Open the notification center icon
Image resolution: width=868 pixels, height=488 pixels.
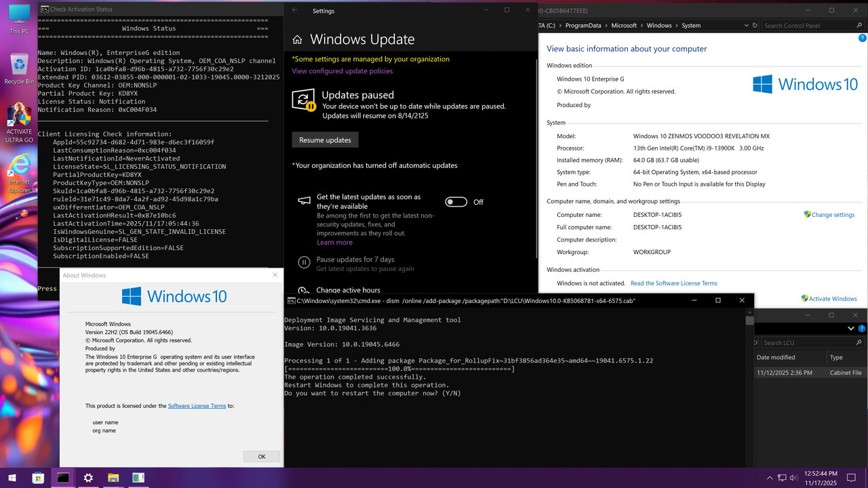(x=852, y=478)
